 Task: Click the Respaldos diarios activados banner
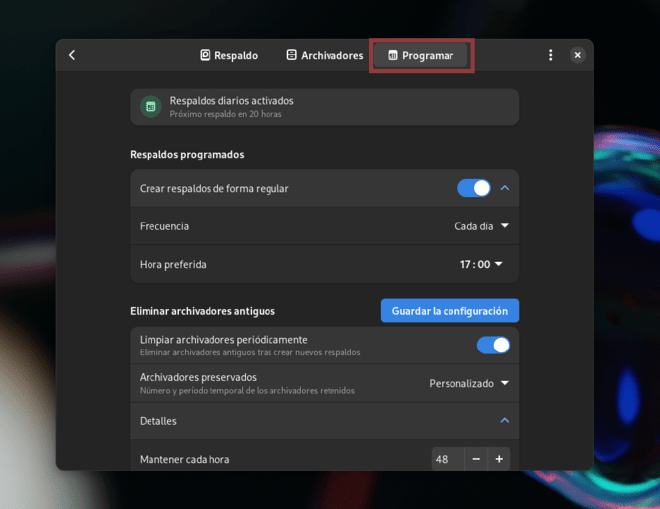325,107
